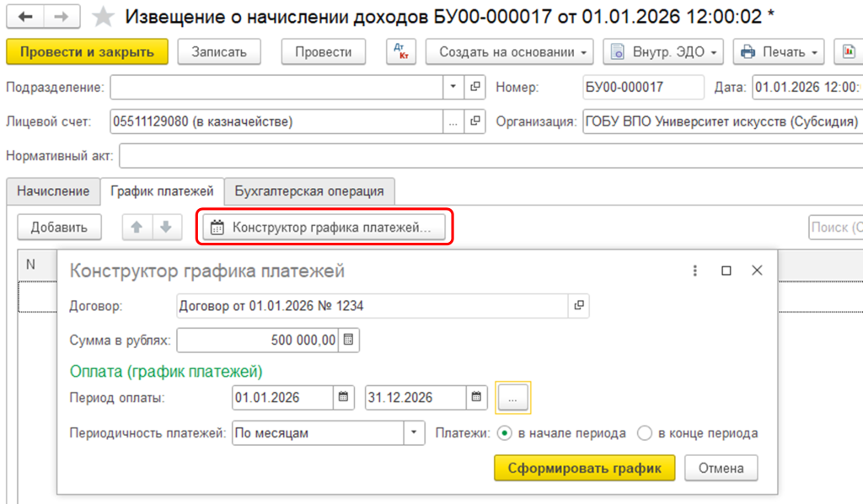The width and height of the screenshot is (863, 504).
Task: Open Конструктор графика платежей button
Action: (324, 227)
